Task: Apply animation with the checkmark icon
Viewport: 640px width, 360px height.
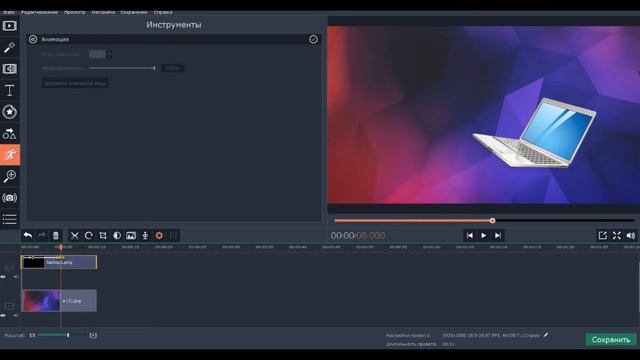Action: pyautogui.click(x=313, y=39)
